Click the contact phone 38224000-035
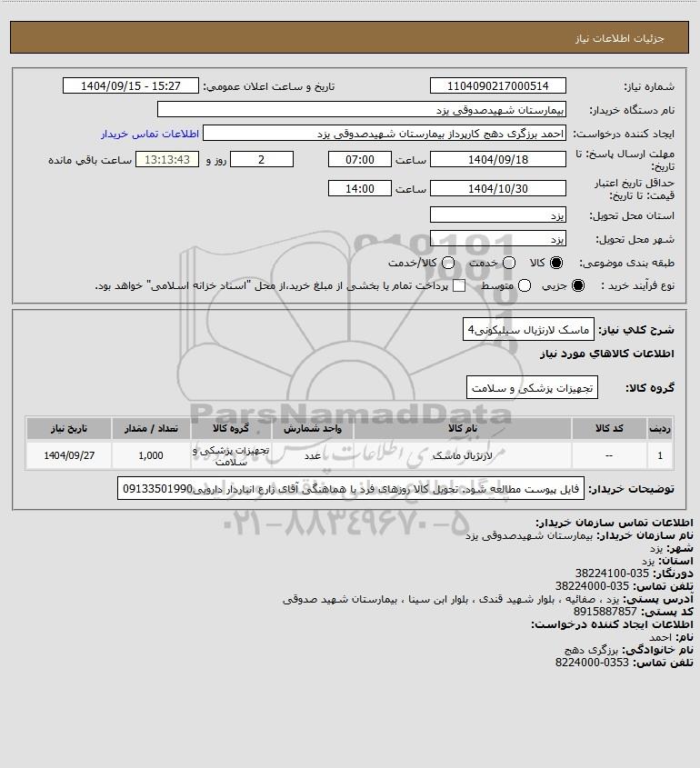The height and width of the screenshot is (768, 700). pyautogui.click(x=592, y=586)
